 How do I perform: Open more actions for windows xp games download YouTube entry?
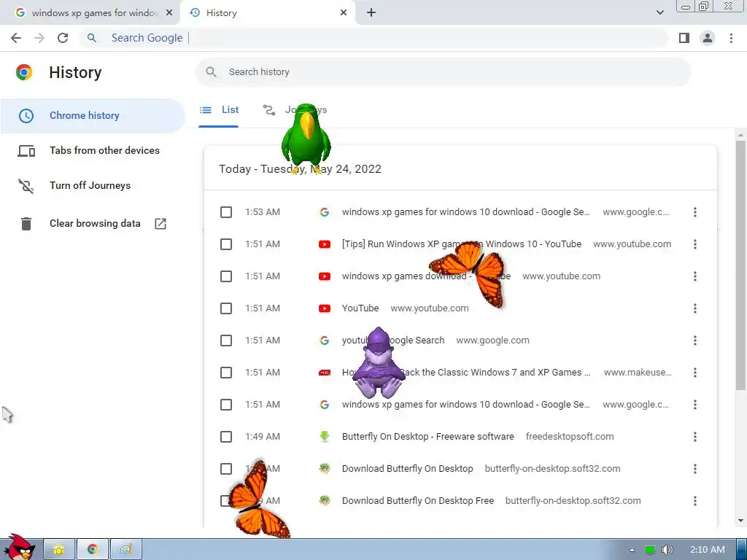click(x=695, y=276)
